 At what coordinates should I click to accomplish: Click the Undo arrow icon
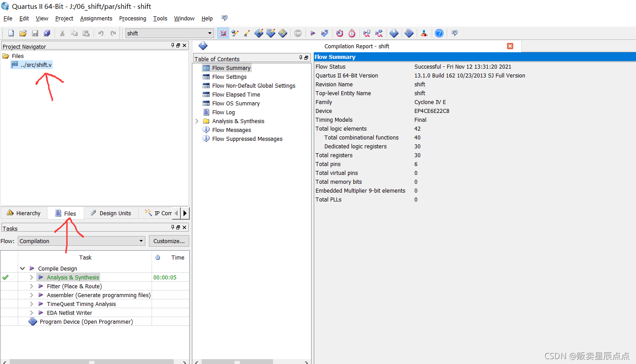click(101, 33)
